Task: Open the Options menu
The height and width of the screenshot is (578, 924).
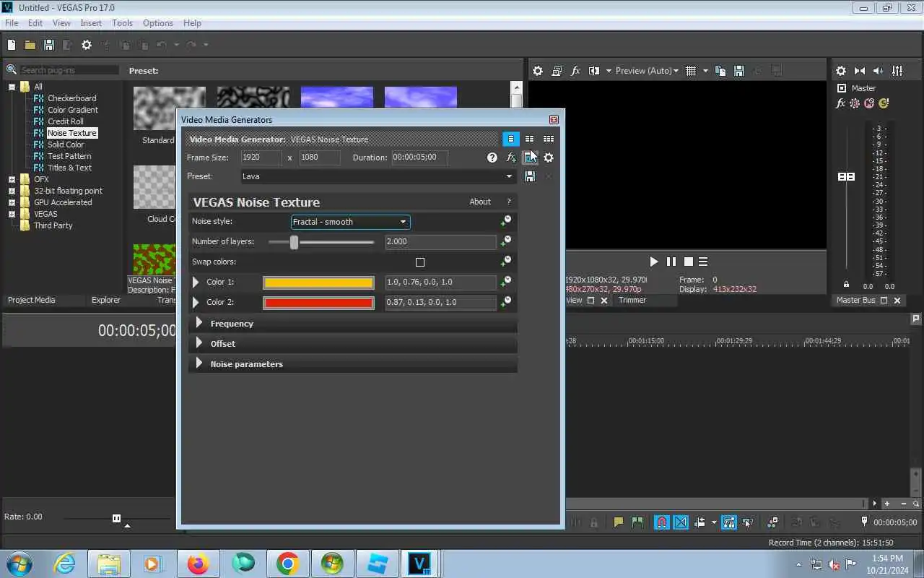Action: pyautogui.click(x=157, y=23)
